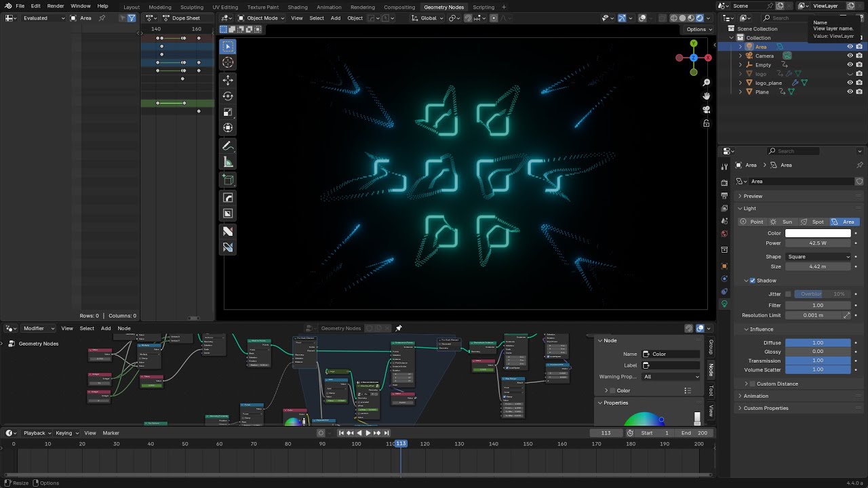Open the World properties tab
The width and height of the screenshot is (868, 488).
tap(724, 234)
